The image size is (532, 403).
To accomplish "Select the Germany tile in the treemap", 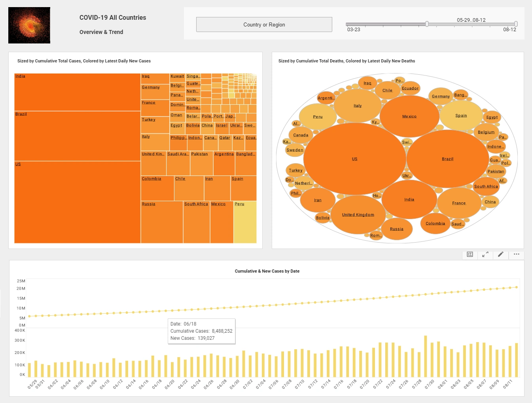I will click(155, 92).
